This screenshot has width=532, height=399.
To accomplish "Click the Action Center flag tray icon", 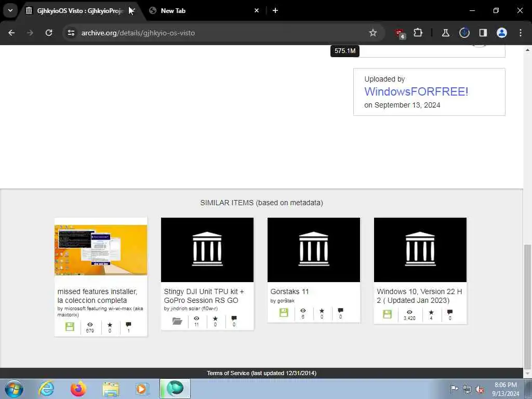I will coord(454,389).
